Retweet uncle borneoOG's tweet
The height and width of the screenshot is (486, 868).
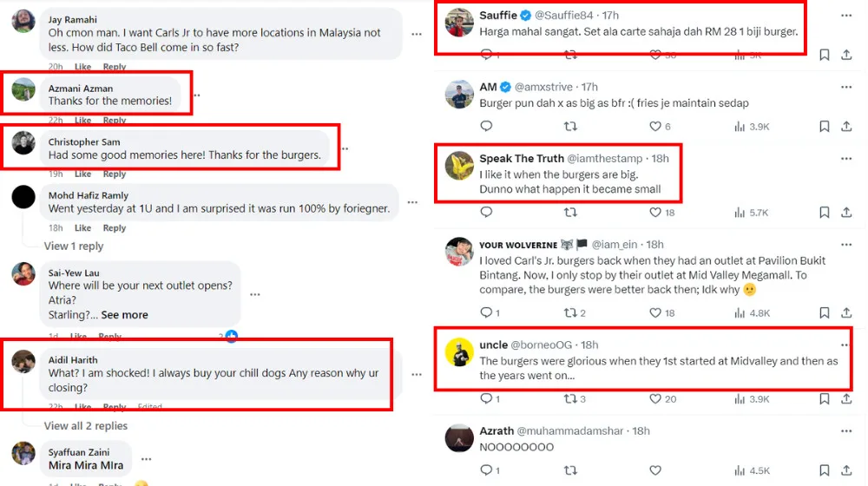(x=570, y=399)
